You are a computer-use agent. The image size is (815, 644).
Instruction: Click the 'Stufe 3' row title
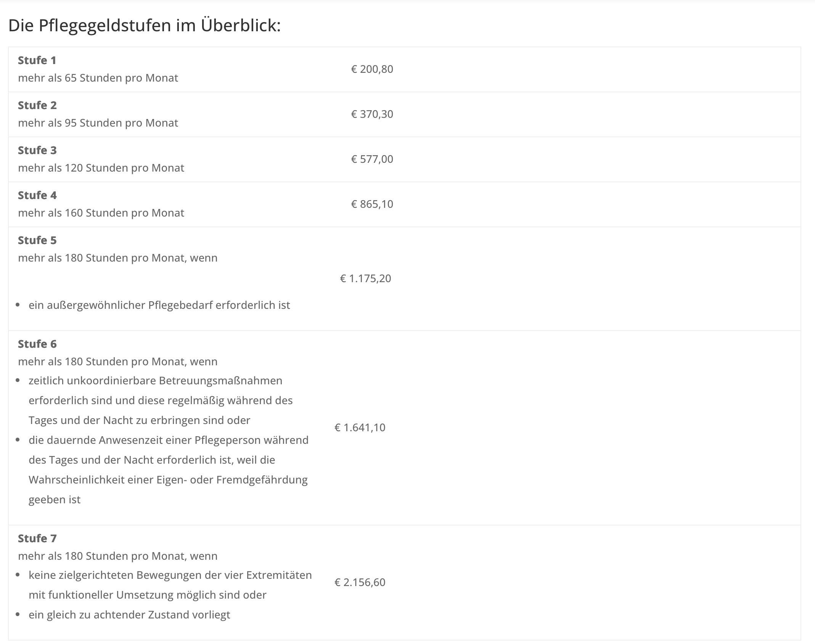click(37, 150)
